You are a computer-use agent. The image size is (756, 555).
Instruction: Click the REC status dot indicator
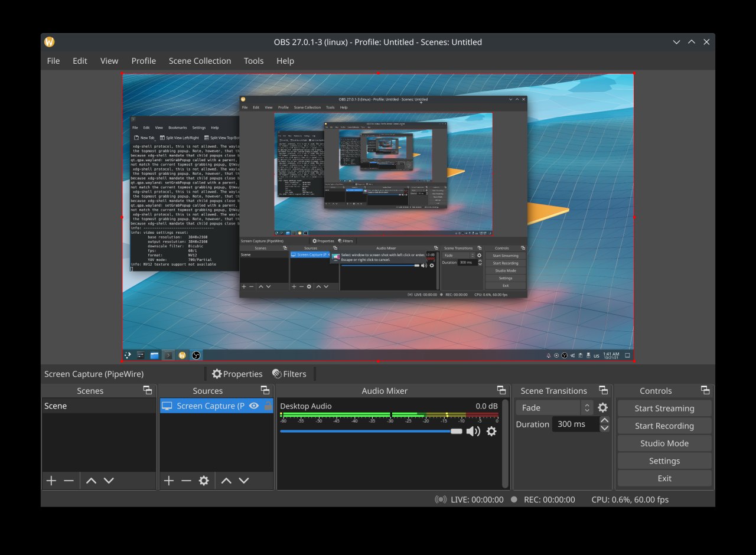coord(514,500)
